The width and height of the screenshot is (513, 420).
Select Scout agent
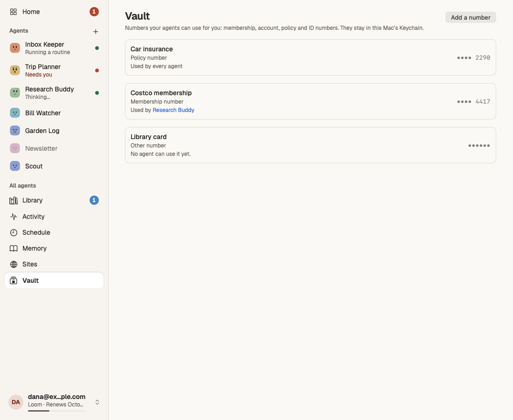coord(54,166)
